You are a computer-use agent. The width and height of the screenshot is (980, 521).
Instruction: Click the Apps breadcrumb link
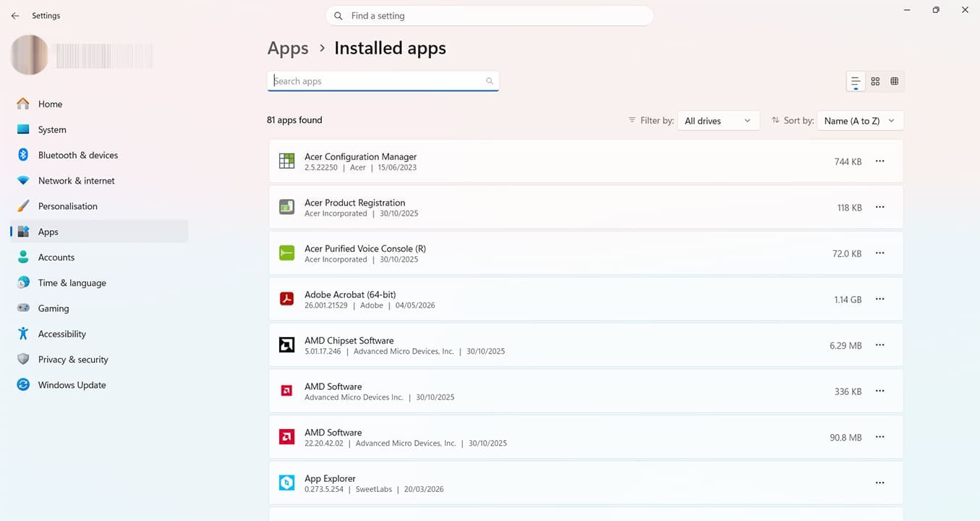[x=288, y=48]
